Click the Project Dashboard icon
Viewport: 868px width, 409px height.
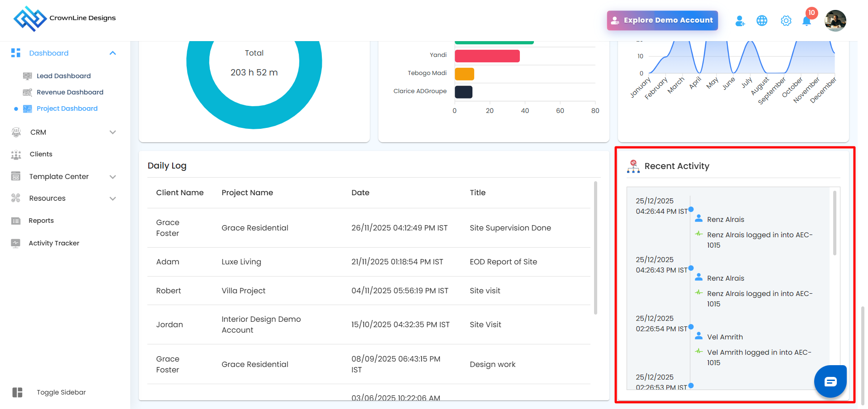coord(28,108)
